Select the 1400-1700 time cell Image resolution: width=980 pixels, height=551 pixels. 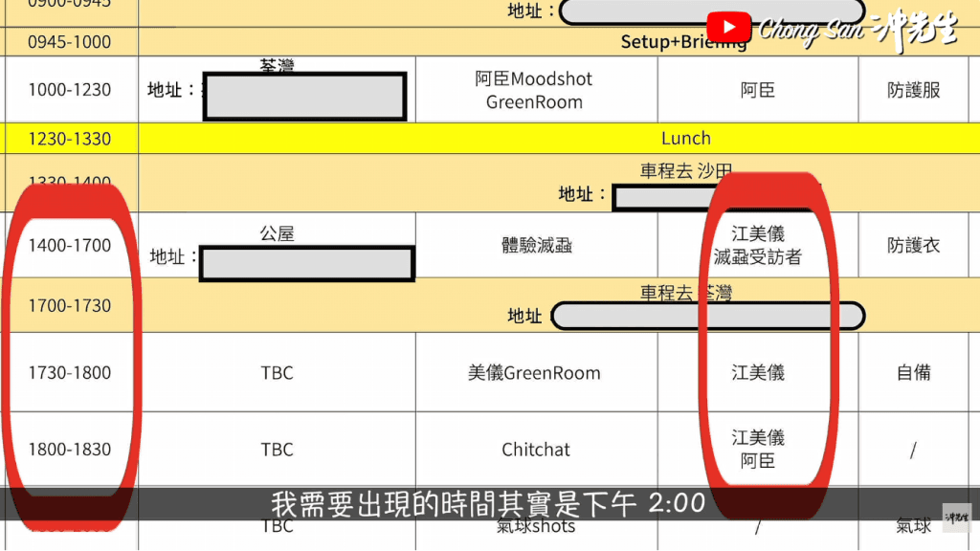[x=69, y=245]
